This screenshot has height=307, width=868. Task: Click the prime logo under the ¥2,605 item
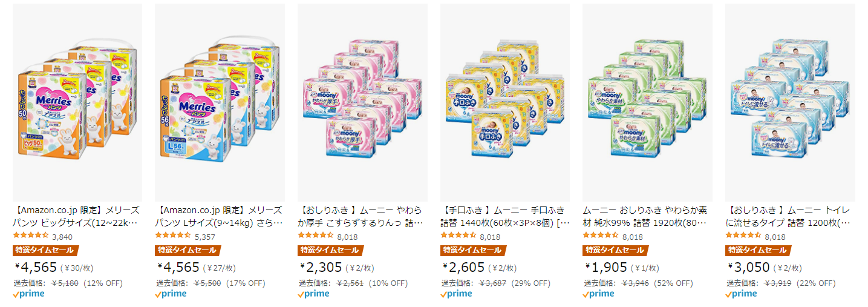(456, 294)
